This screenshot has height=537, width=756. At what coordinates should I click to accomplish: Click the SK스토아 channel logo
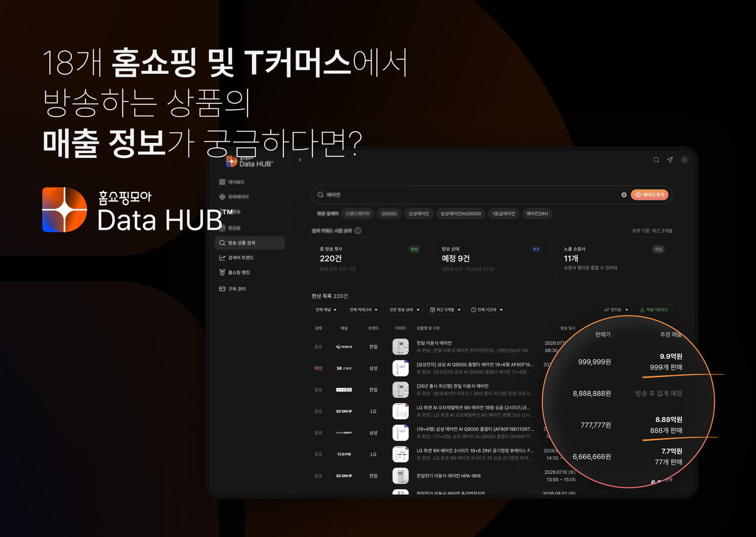tap(344, 368)
